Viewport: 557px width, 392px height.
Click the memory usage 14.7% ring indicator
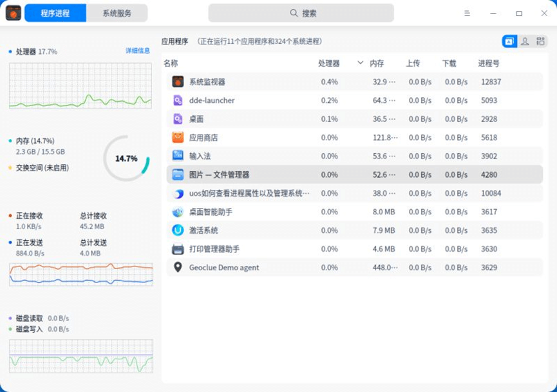coord(126,158)
